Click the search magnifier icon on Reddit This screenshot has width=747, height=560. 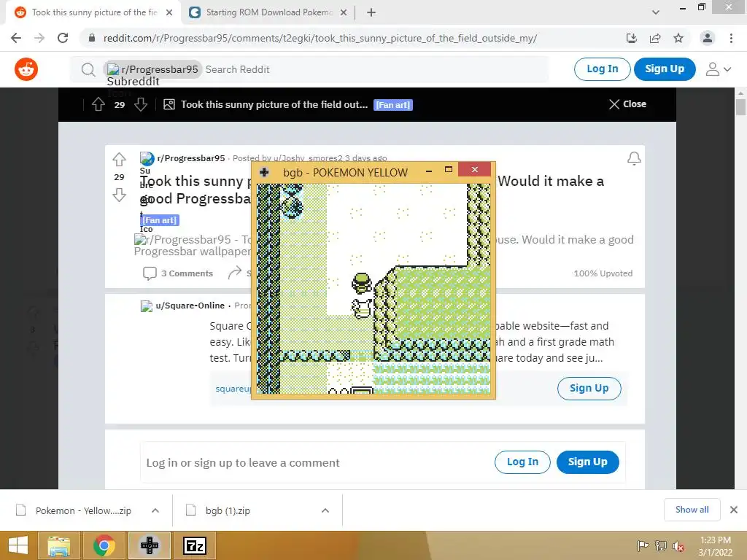88,69
